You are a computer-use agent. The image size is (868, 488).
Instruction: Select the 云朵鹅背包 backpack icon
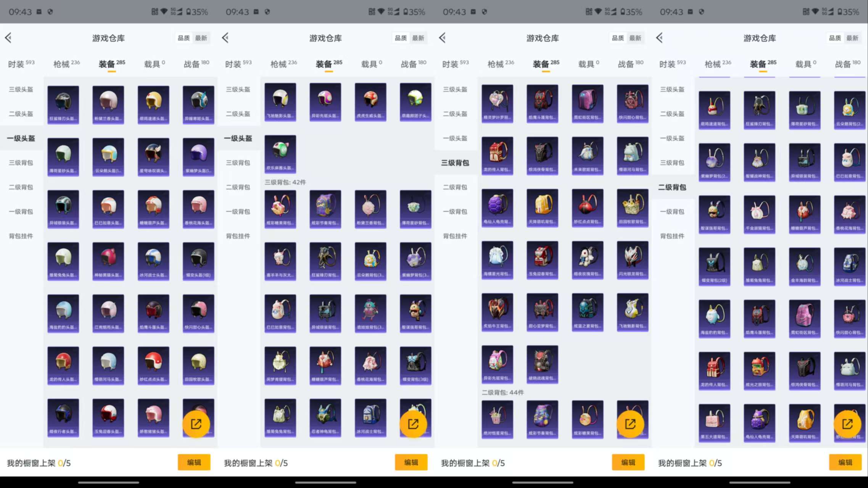(x=370, y=261)
